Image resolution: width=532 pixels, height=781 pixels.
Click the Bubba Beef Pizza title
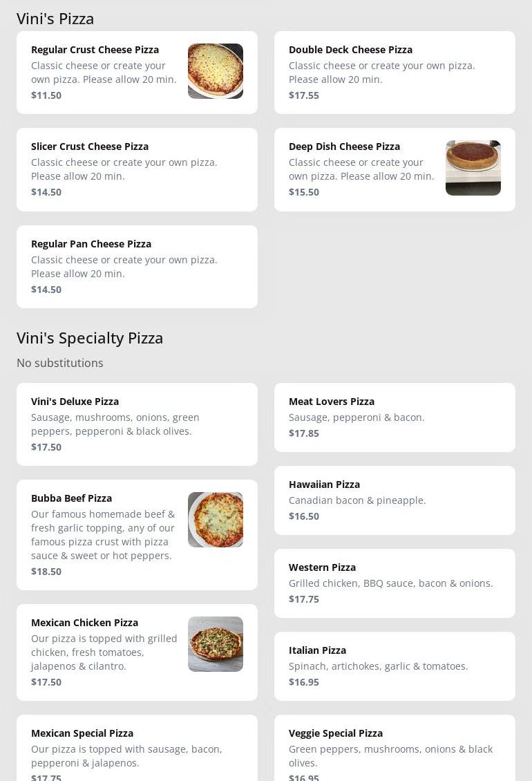[x=71, y=498]
